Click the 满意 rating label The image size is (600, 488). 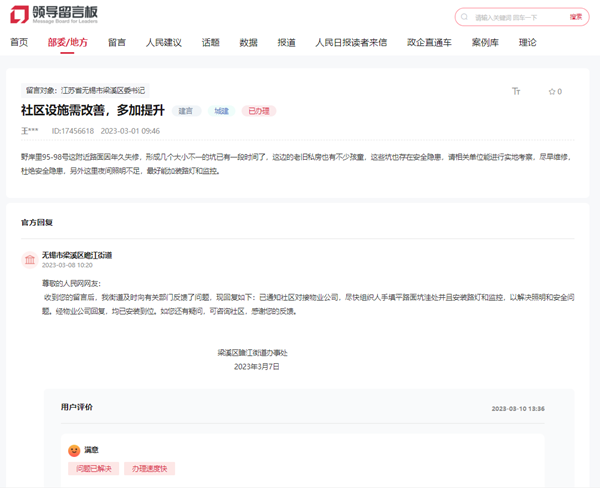(x=91, y=450)
